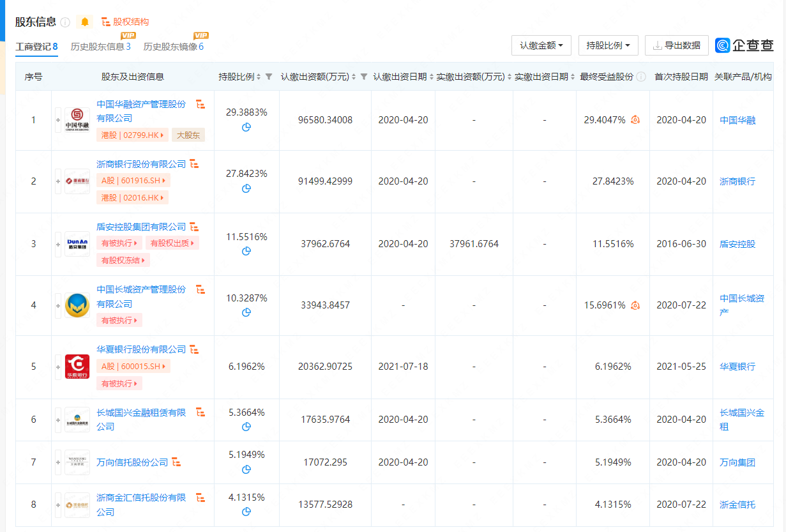Click the 港股 | 02799.HK tag
The height and width of the screenshot is (532, 786).
pyautogui.click(x=133, y=135)
